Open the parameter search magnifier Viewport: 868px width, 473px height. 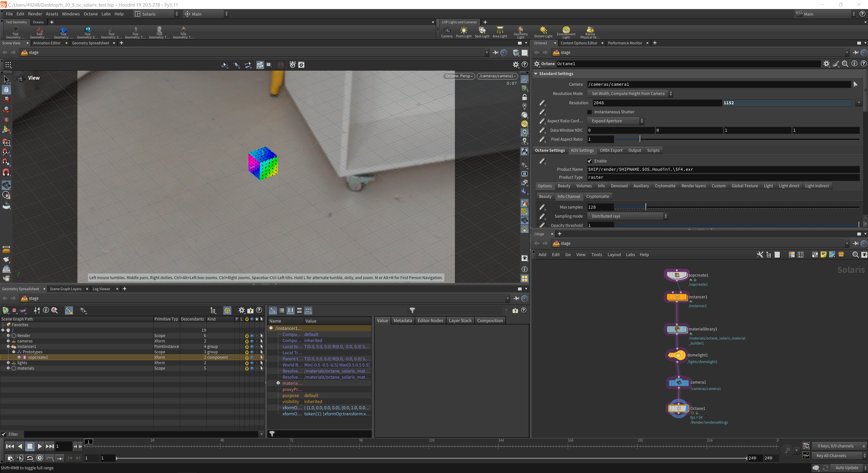coord(845,64)
